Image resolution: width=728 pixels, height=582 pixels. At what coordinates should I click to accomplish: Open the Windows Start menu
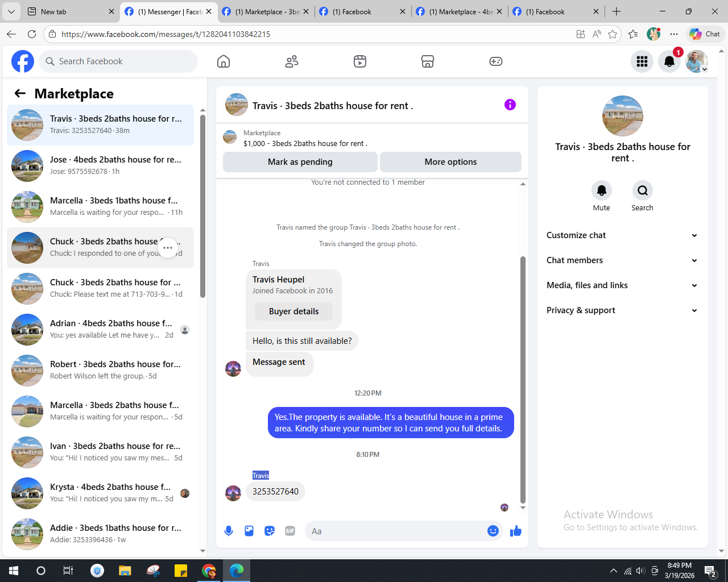[14, 571]
